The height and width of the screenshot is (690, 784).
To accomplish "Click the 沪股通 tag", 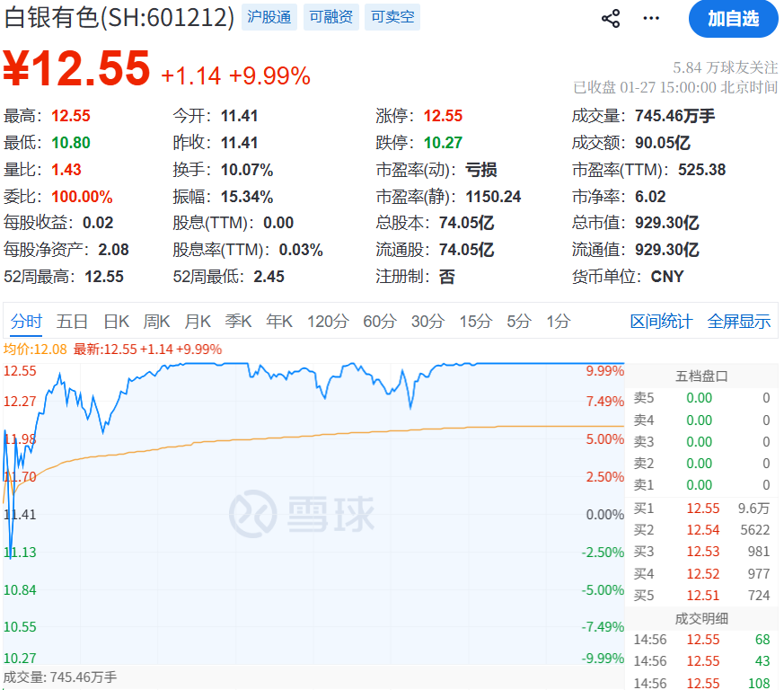I will 269,17.
